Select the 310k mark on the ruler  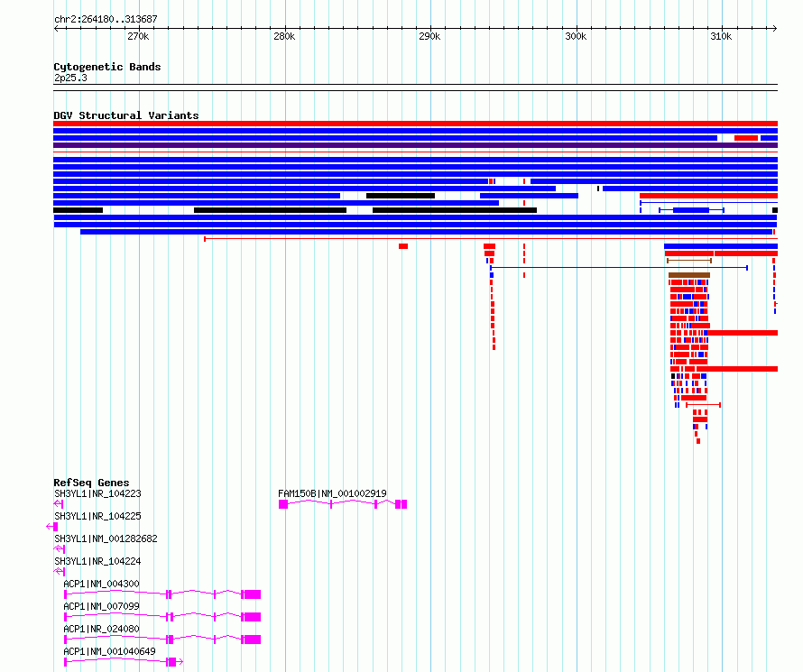click(x=721, y=37)
